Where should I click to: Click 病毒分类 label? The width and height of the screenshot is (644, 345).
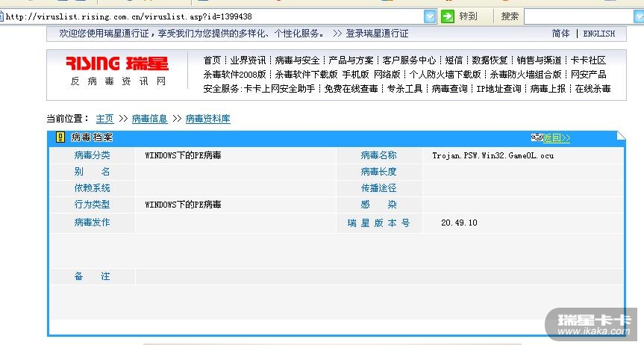click(92, 155)
